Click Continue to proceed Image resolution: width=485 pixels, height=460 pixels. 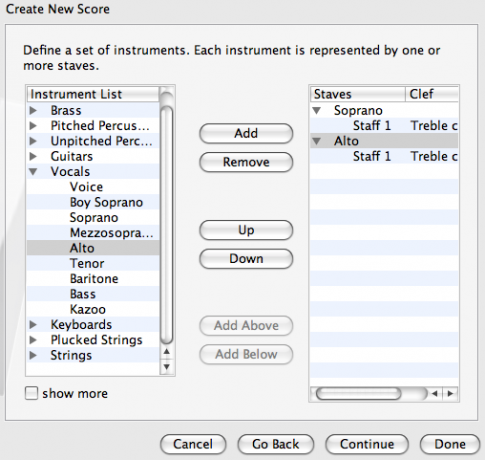pos(367,444)
